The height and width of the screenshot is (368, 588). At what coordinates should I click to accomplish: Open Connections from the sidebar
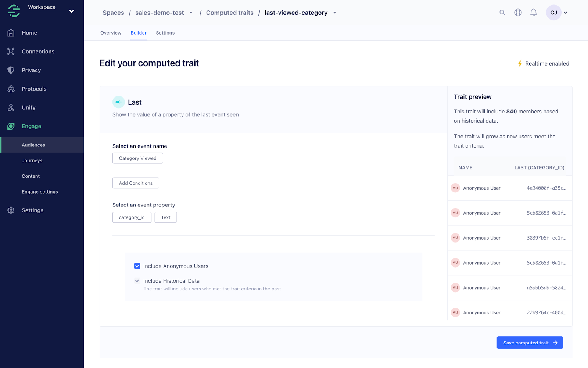[38, 52]
